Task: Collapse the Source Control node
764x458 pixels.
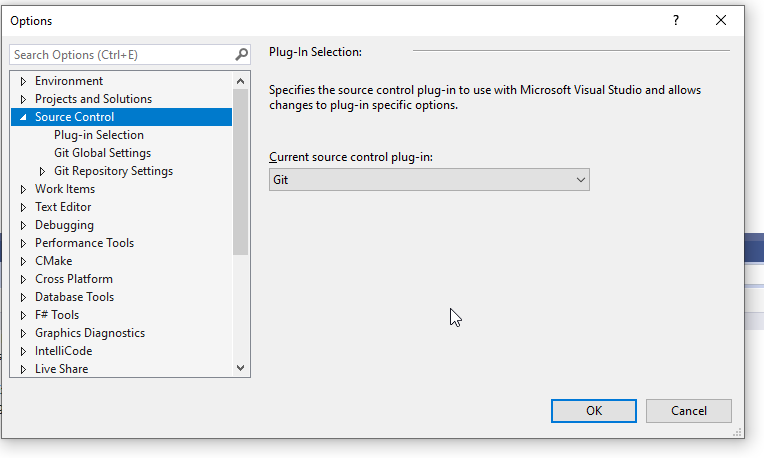Action: pos(23,117)
